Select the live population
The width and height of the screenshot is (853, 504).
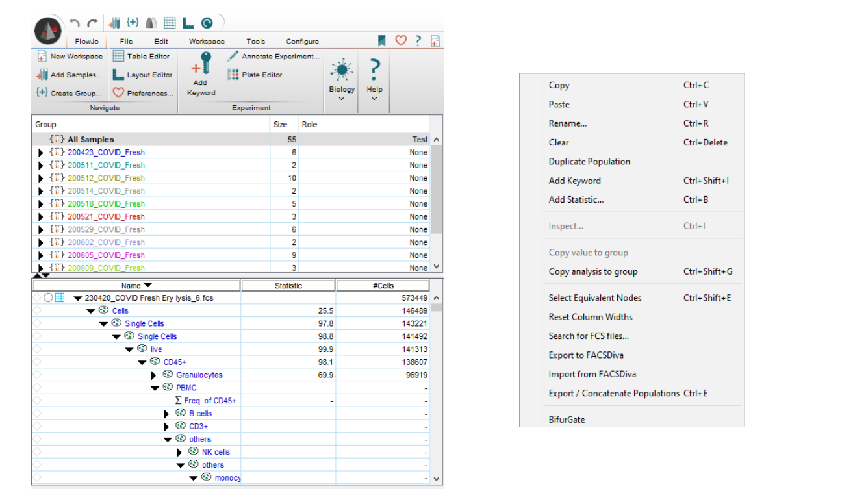(x=156, y=349)
